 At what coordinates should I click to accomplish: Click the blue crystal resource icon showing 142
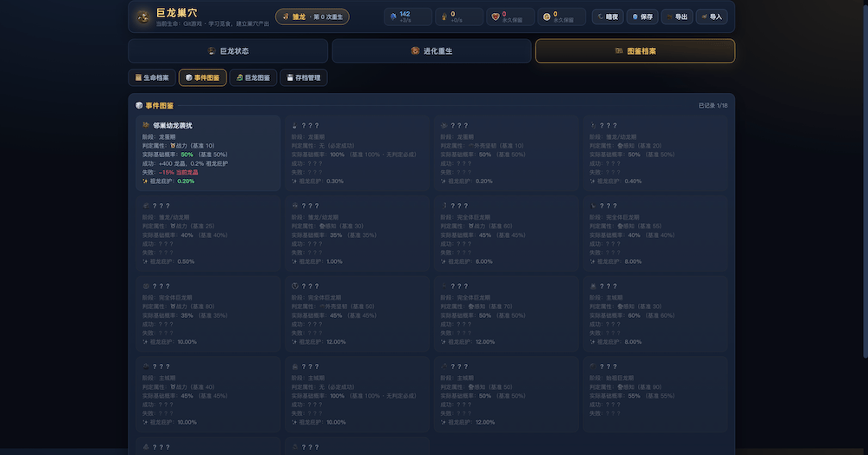point(393,16)
